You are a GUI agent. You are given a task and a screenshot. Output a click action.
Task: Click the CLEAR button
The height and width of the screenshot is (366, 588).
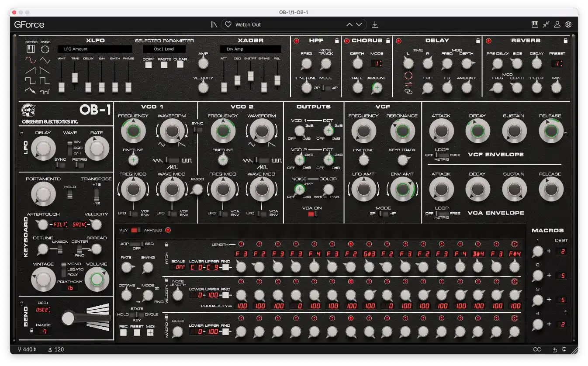(x=180, y=65)
